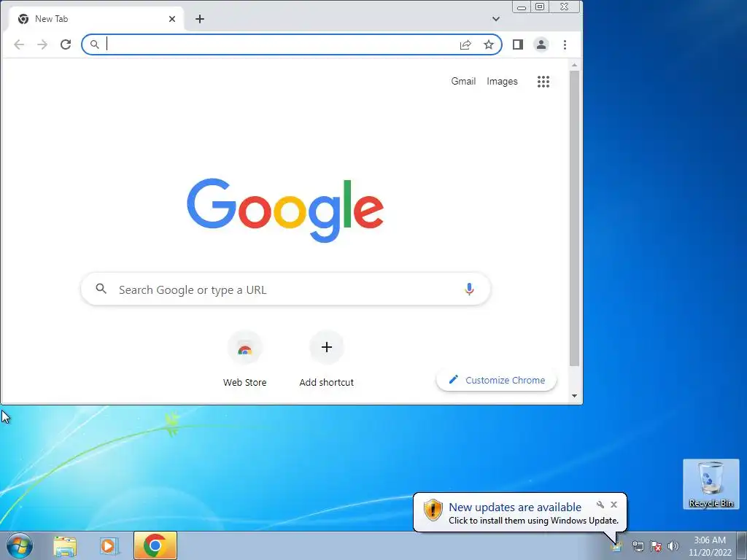The height and width of the screenshot is (560, 747).
Task: Open the Recycle Bin desktop icon
Action: (x=711, y=484)
